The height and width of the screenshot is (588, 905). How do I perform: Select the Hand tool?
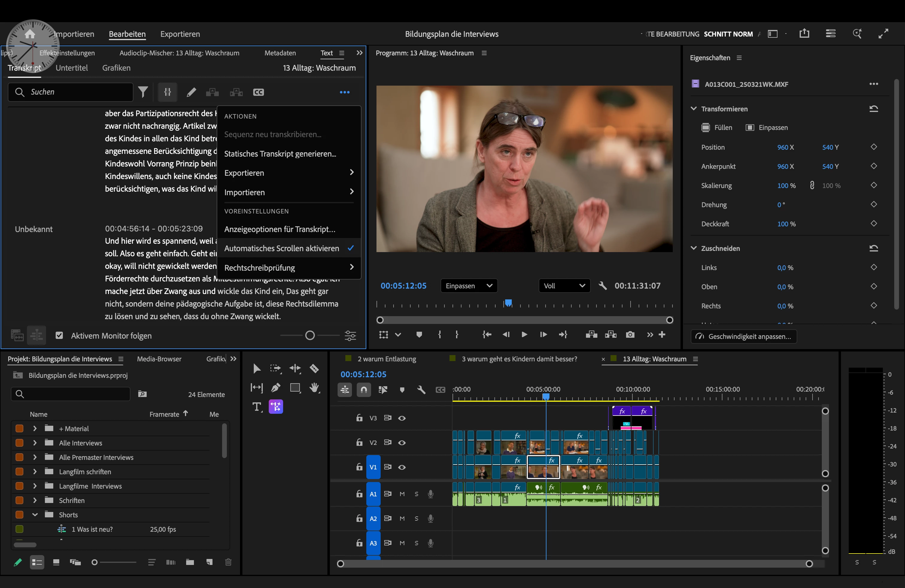pos(314,388)
